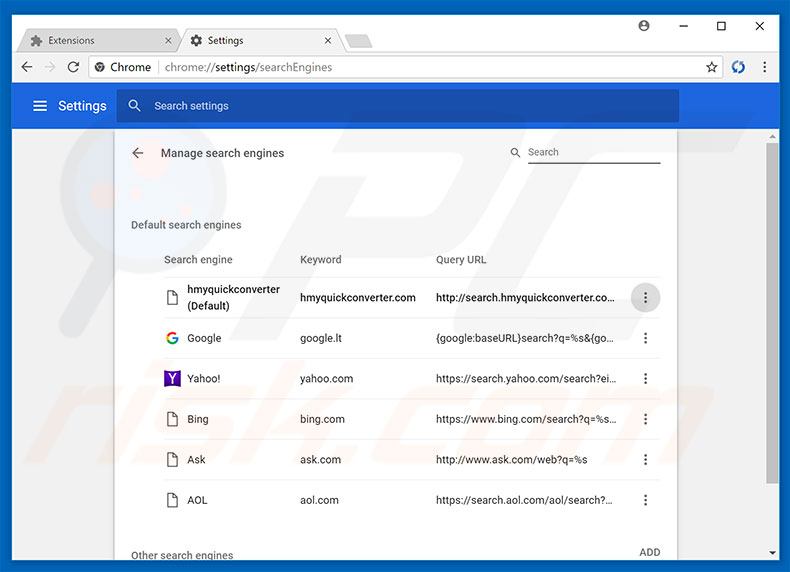This screenshot has height=572, width=790.
Task: Close the Extensions tab
Action: point(168,41)
